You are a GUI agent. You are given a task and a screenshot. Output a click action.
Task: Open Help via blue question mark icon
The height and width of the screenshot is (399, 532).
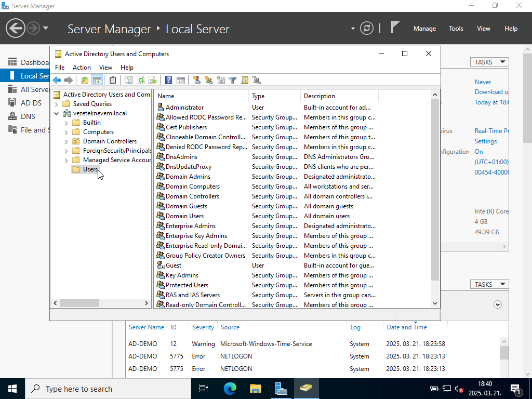[x=168, y=80]
